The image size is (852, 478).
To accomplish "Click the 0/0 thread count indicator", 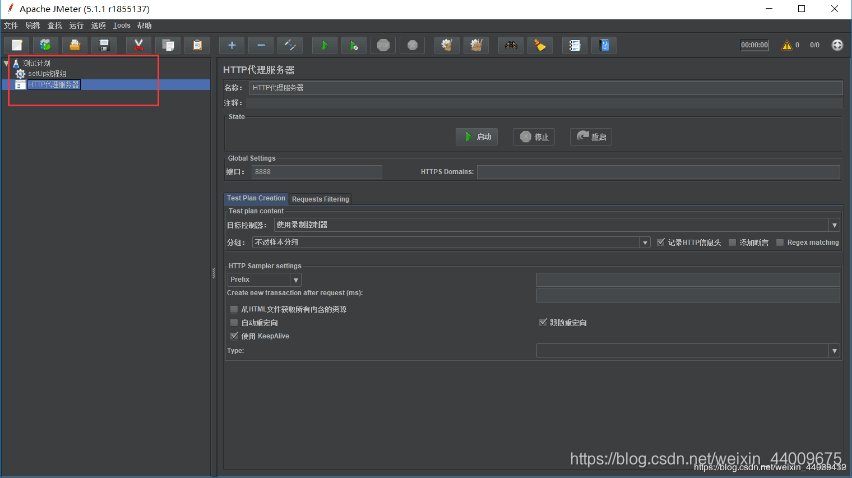I will [x=815, y=45].
